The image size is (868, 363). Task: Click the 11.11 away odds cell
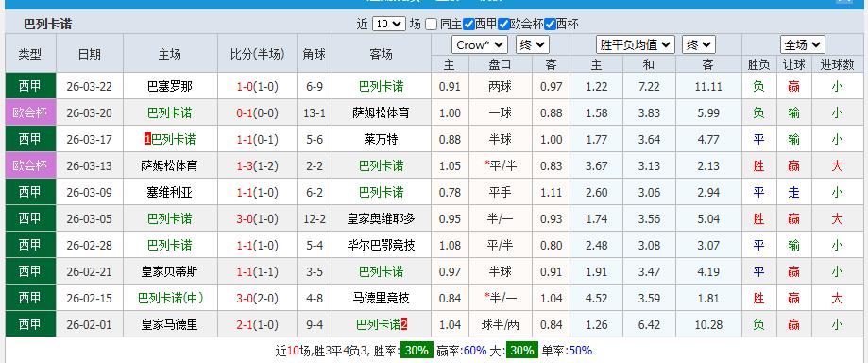[707, 86]
